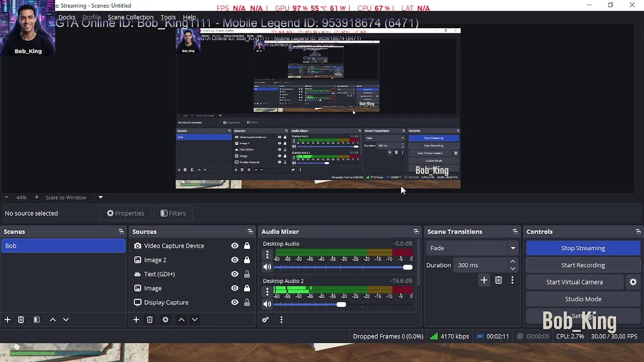The image size is (644, 362).
Task: Hide the Image source
Action: pos(234,288)
